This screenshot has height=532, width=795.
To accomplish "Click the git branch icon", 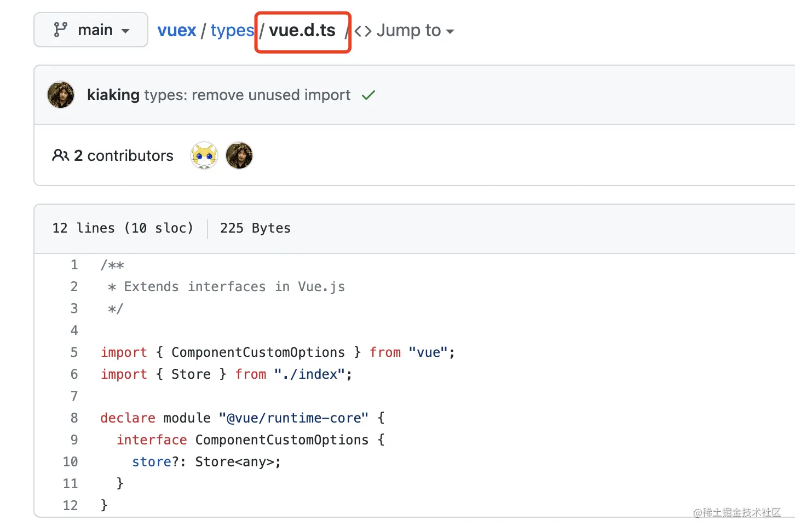I will (60, 30).
